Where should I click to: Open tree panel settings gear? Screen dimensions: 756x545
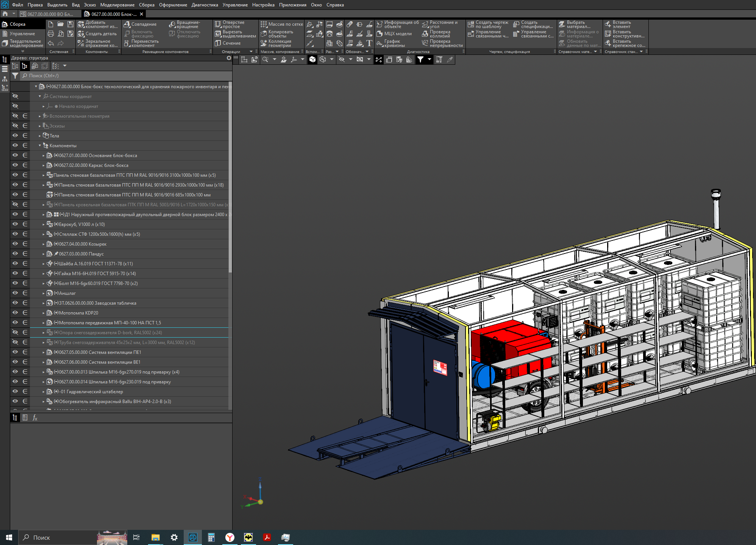click(x=229, y=58)
